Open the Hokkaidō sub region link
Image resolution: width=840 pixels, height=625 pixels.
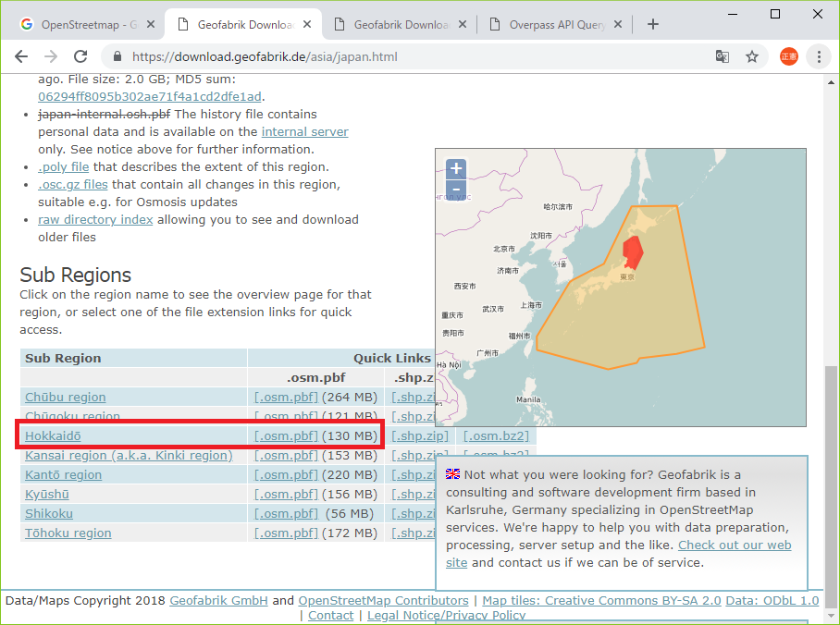point(53,436)
